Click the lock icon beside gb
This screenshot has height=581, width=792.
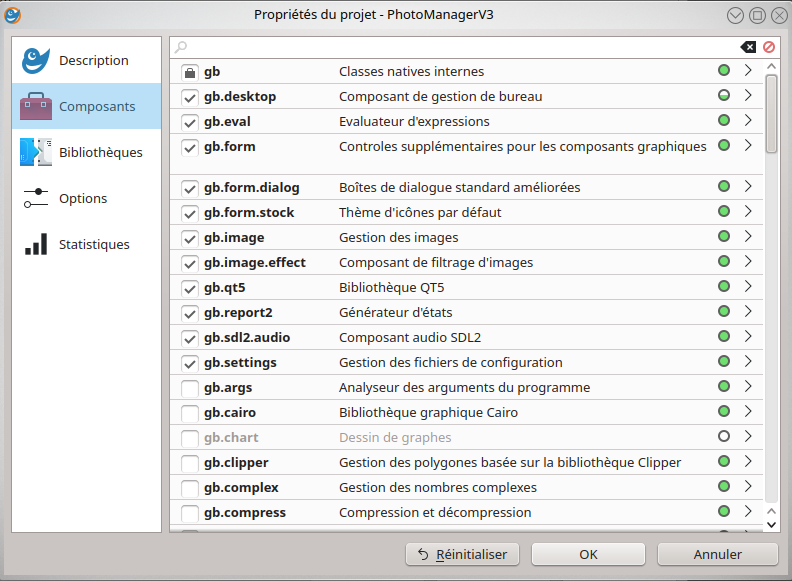click(189, 73)
